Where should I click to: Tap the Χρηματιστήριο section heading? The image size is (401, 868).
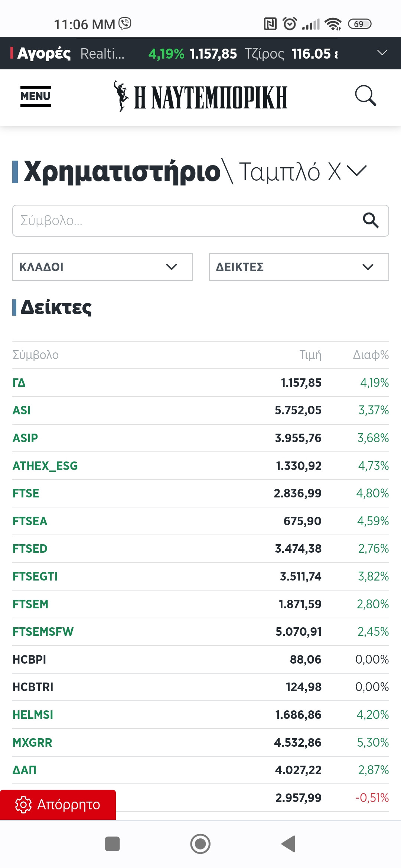point(122,171)
